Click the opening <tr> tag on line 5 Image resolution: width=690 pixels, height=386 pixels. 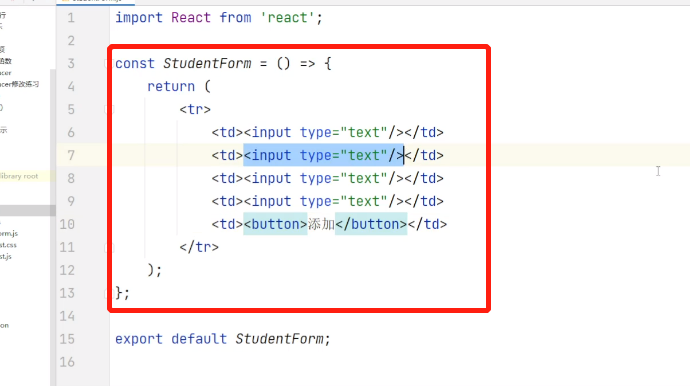195,110
